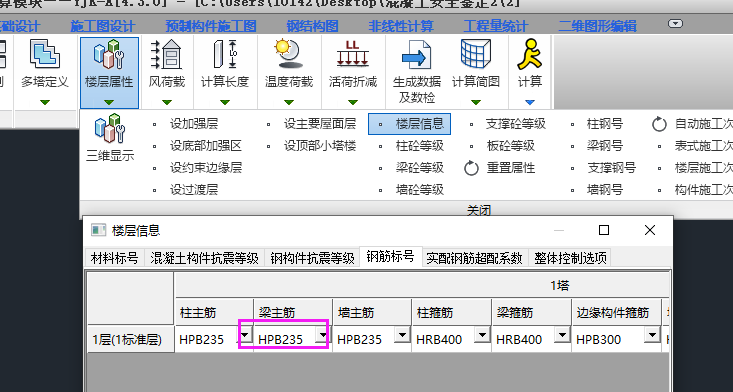The height and width of the screenshot is (392, 733).
Task: Expand the 楼层属性 dropdown arrow
Action: [x=109, y=102]
